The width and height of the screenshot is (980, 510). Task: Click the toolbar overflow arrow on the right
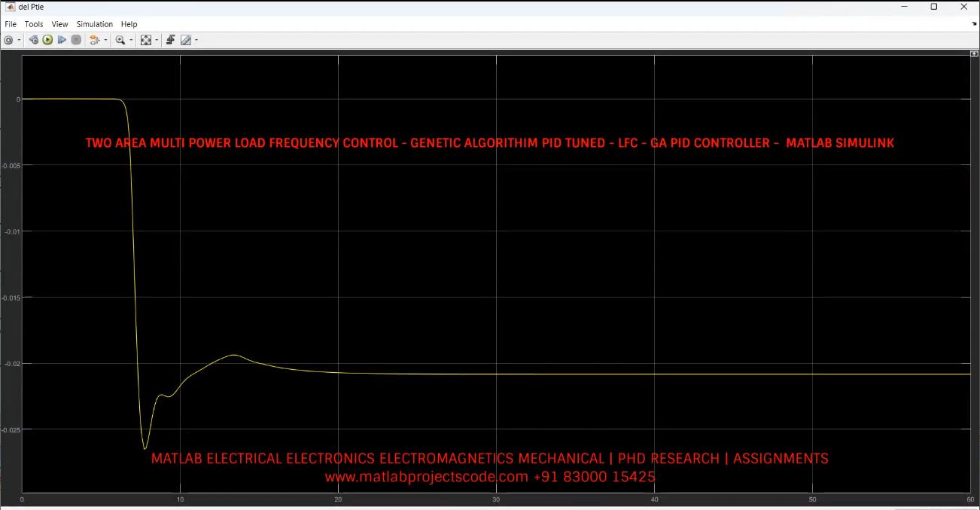point(974,23)
